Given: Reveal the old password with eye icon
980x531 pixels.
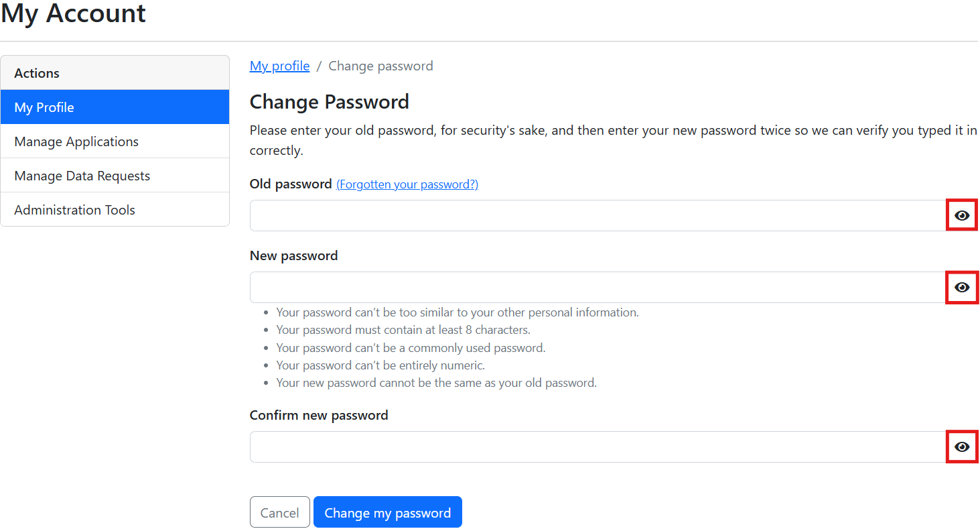Looking at the screenshot, I should (x=962, y=215).
